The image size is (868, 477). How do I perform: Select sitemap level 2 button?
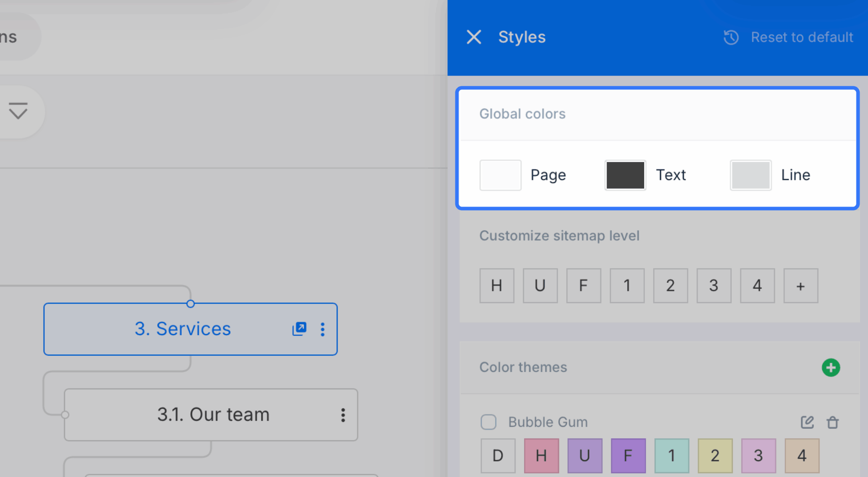(x=670, y=285)
